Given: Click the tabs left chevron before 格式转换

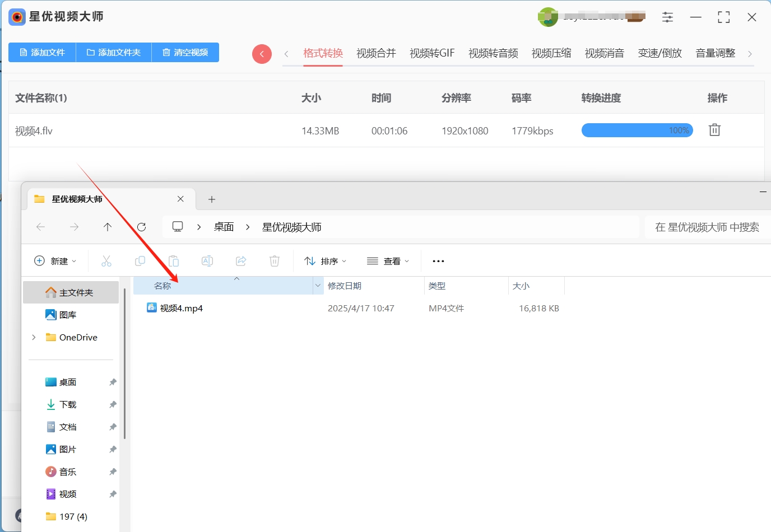Looking at the screenshot, I should (x=286, y=54).
